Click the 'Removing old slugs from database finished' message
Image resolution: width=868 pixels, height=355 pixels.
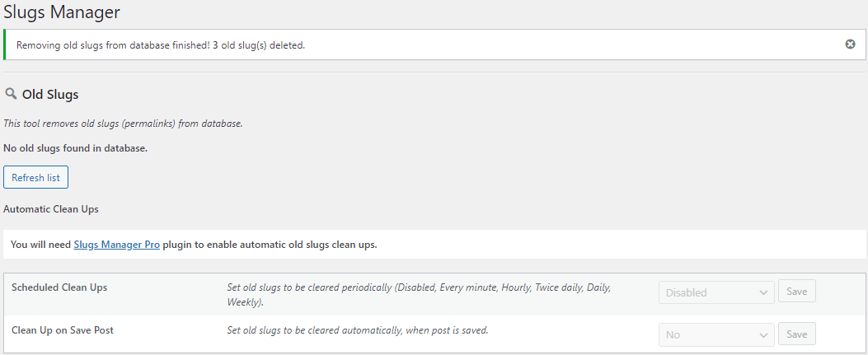pos(161,44)
